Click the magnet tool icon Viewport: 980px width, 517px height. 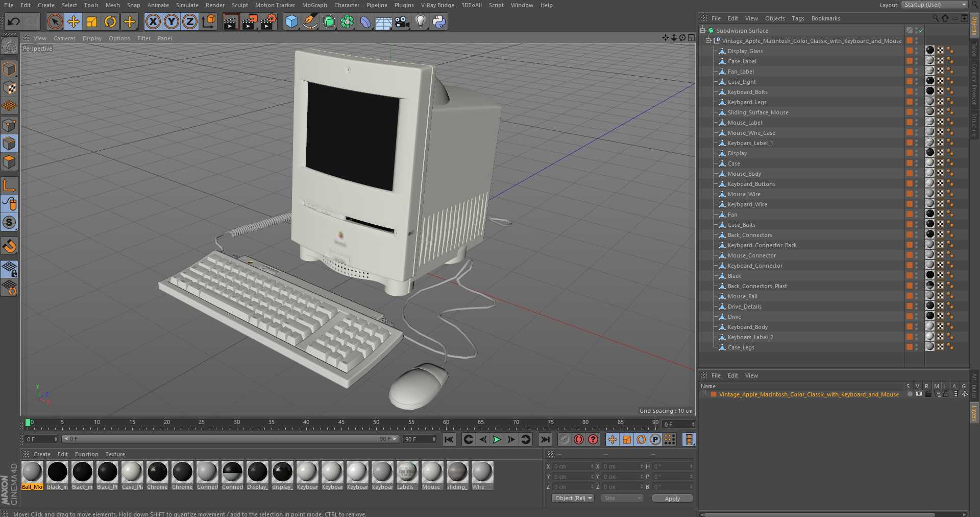(x=10, y=246)
